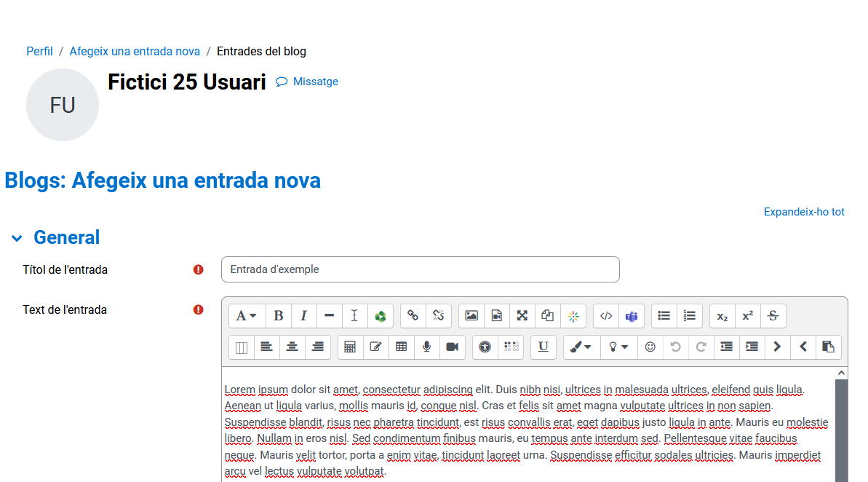868x482 pixels.
Task: Click the Títol de l'entrada text field
Action: 420,269
